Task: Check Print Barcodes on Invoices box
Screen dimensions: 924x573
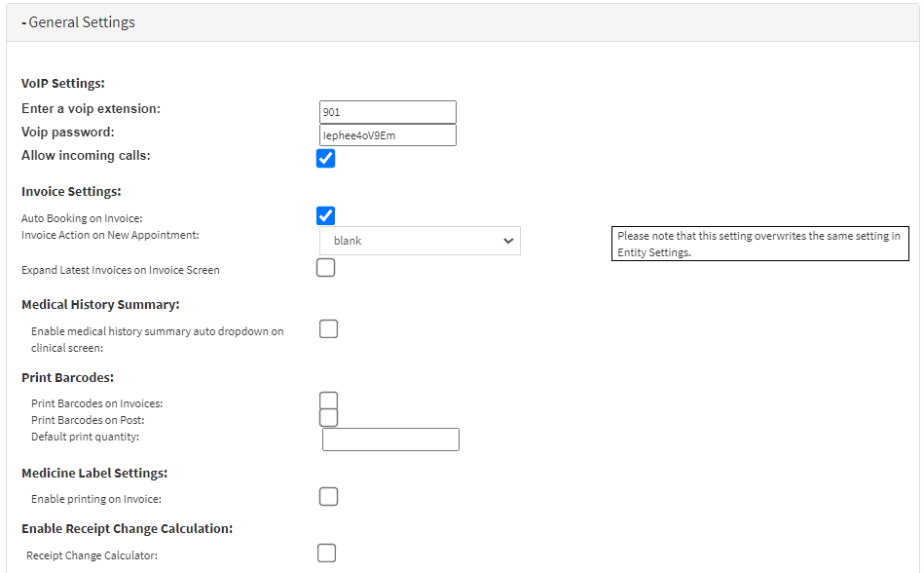Action: pyautogui.click(x=329, y=401)
